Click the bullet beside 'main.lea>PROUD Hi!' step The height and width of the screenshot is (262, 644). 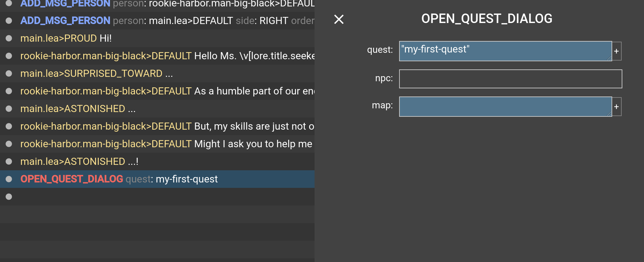click(x=8, y=38)
